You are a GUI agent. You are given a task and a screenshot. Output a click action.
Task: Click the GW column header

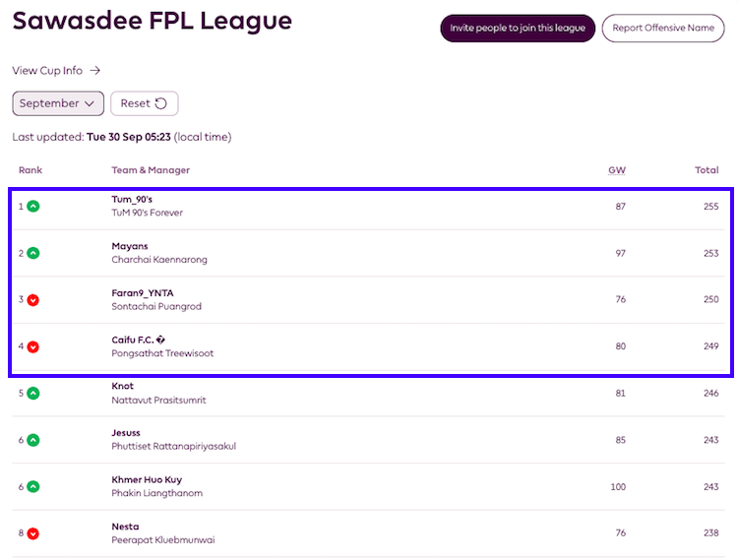coord(616,170)
